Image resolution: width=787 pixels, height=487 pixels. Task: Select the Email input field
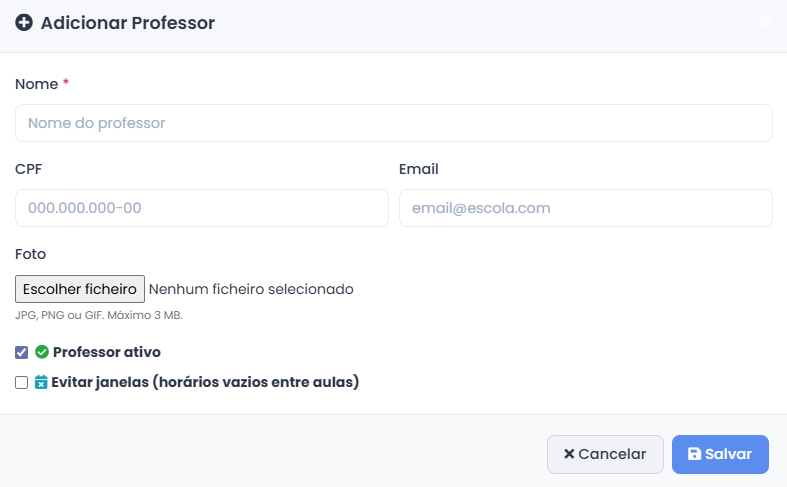(x=586, y=208)
